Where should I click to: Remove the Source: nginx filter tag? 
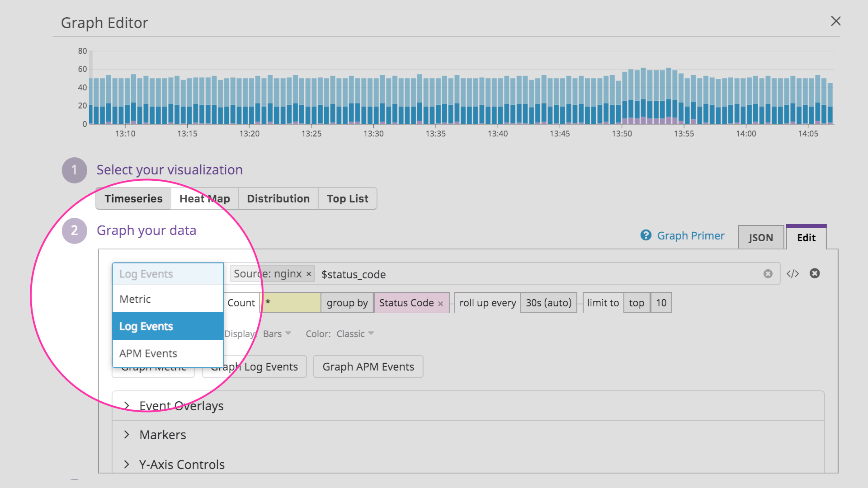pos(308,273)
